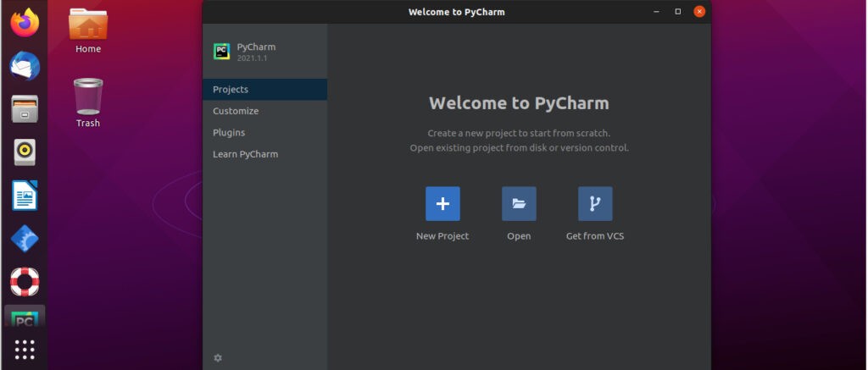Viewport: 868px width, 370px height.
Task: Launch Rhythmbox music player from the dock
Action: [x=25, y=152]
